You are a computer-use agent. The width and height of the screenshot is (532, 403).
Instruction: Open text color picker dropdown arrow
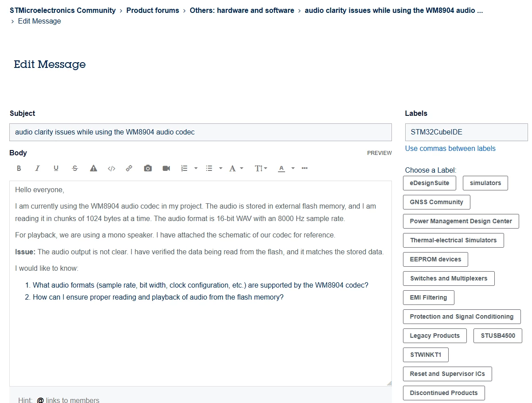(293, 169)
